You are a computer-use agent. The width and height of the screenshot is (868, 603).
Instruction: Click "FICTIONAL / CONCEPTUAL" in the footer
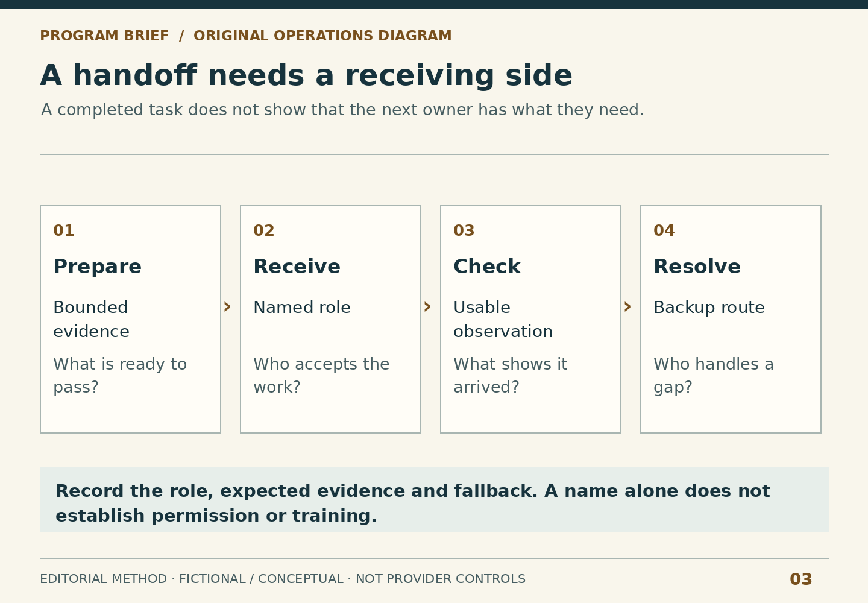coord(261,579)
